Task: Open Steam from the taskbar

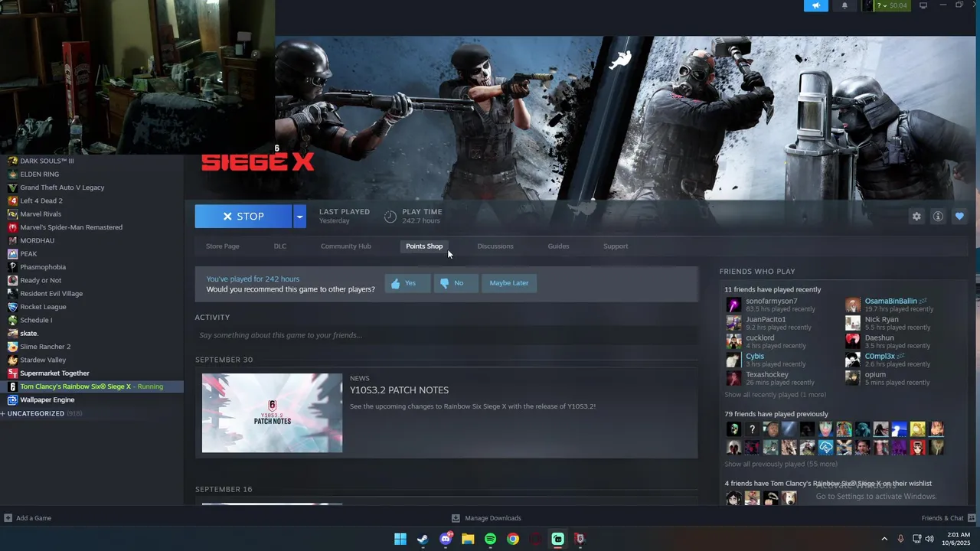Action: click(423, 539)
